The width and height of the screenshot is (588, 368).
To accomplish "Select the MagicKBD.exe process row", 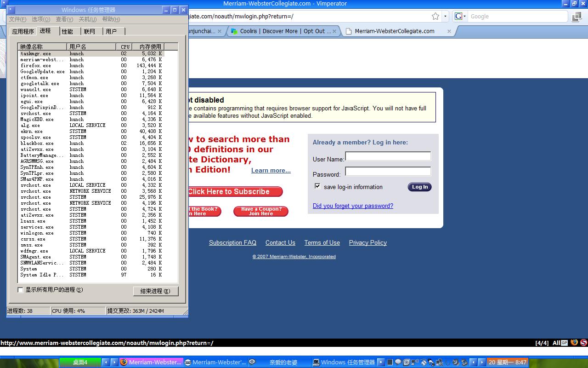I will (x=91, y=120).
